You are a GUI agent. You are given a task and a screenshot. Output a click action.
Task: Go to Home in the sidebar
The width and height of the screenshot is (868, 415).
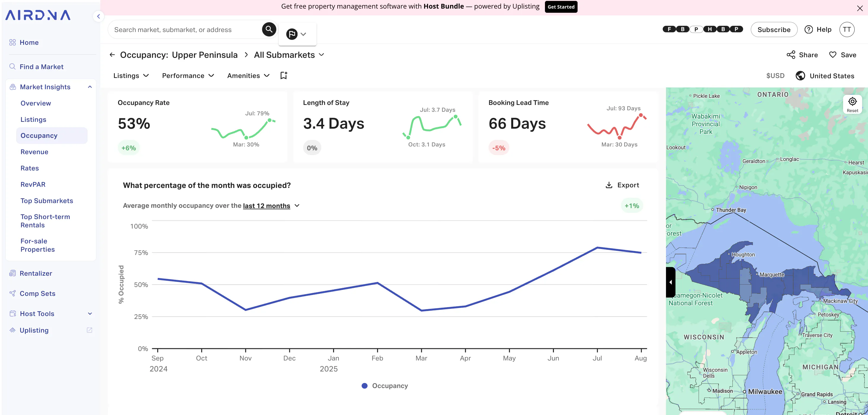[29, 42]
